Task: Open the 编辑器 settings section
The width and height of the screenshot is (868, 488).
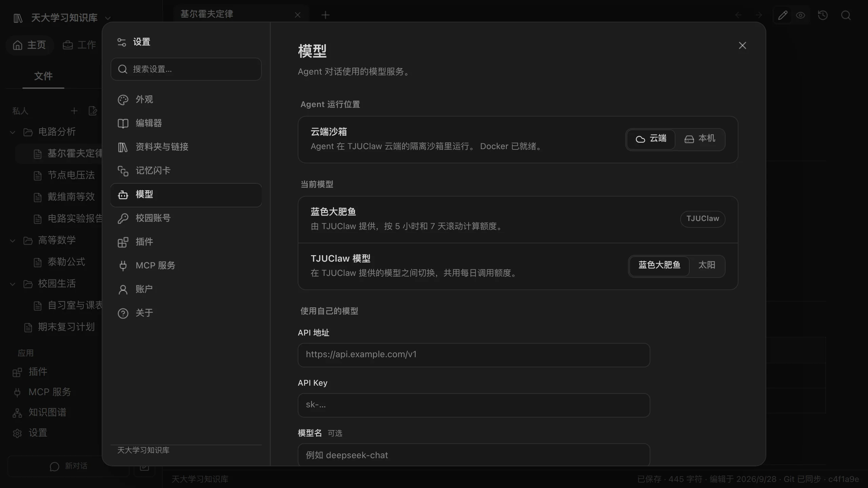Action: pos(186,123)
